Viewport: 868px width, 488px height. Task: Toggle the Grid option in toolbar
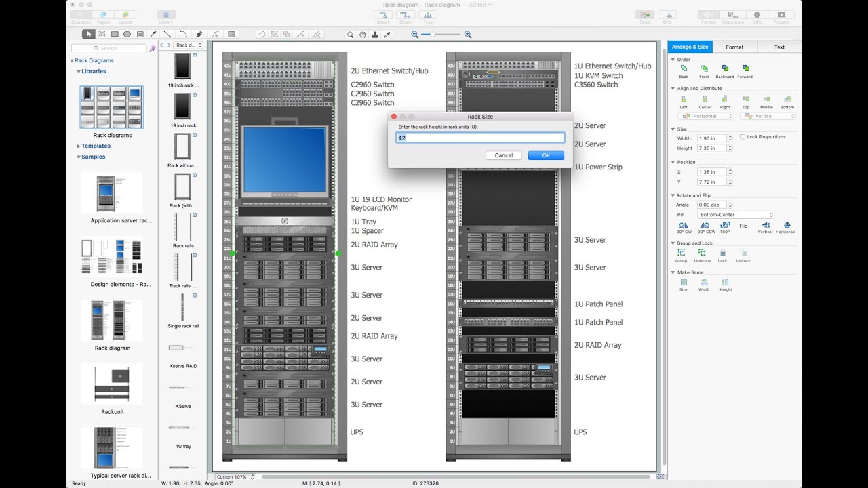click(x=667, y=14)
